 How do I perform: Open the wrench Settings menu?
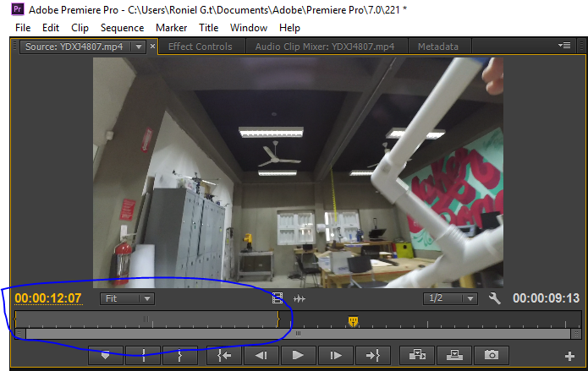[494, 298]
